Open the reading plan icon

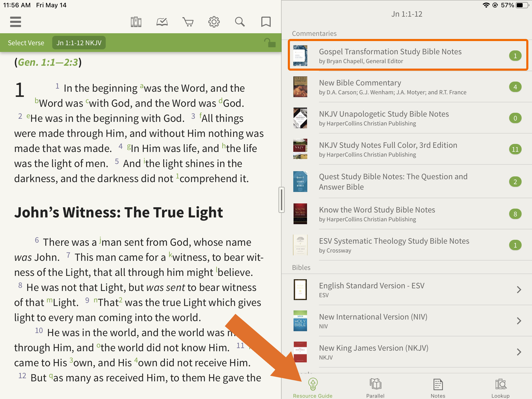click(x=162, y=22)
